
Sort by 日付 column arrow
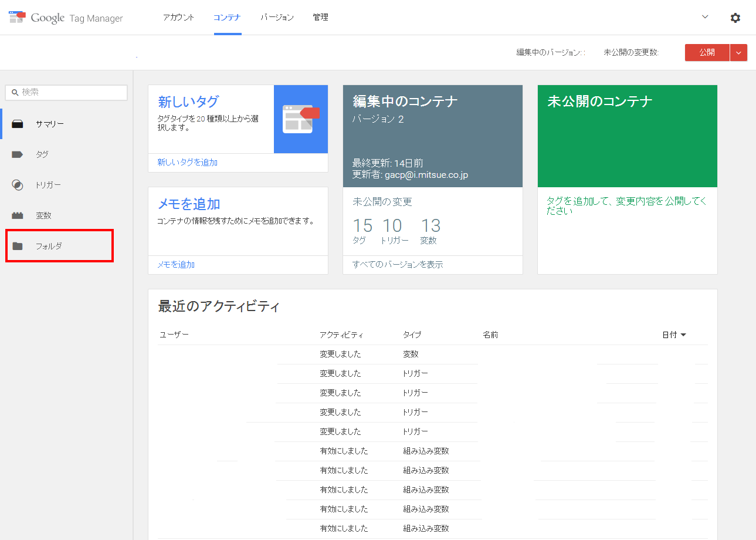(683, 335)
